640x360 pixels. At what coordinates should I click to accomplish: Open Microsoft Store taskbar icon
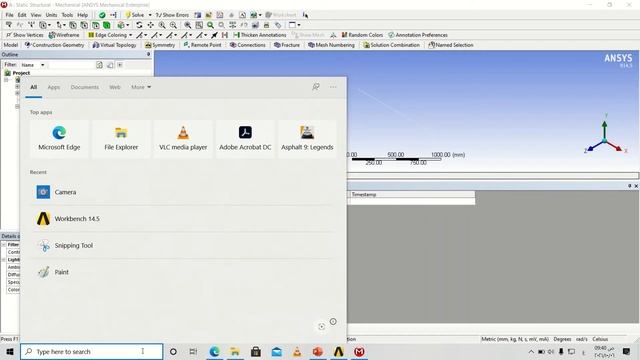pyautogui.click(x=256, y=351)
